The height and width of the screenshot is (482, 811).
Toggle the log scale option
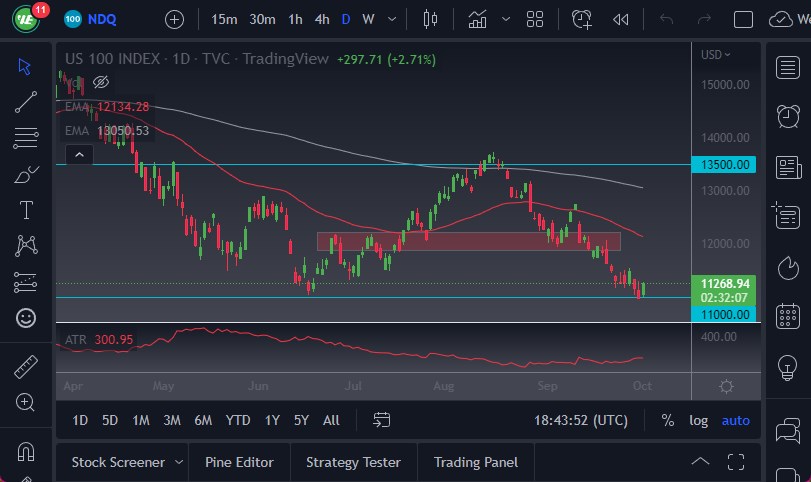coord(698,420)
